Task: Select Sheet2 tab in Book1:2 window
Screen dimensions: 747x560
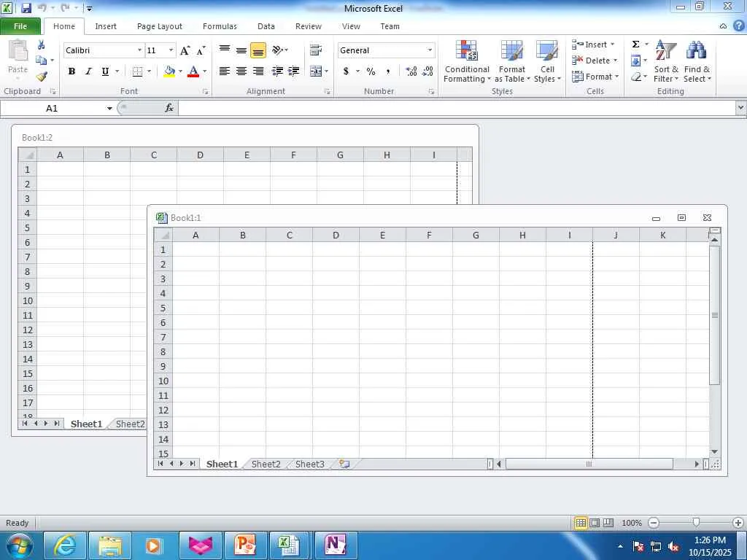Action: pyautogui.click(x=130, y=424)
